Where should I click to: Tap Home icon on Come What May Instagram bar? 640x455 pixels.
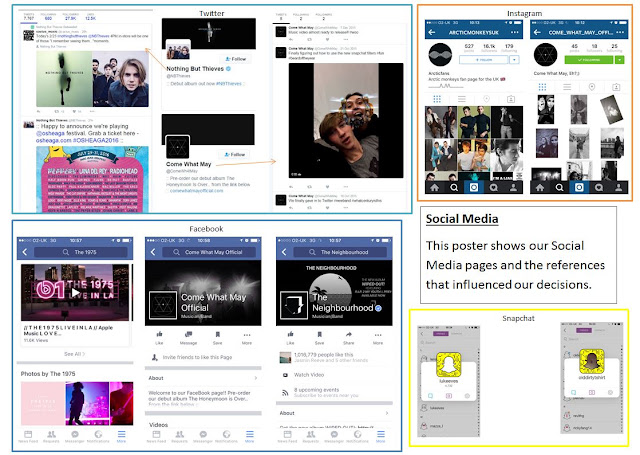pos(540,188)
